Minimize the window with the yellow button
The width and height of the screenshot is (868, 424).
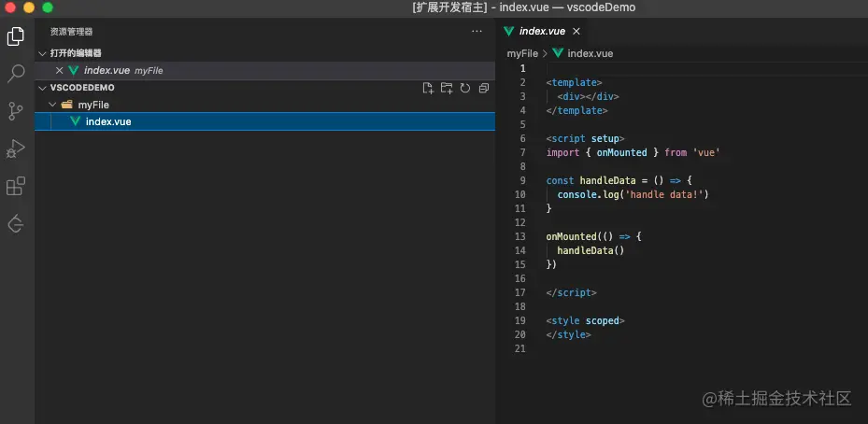29,7
